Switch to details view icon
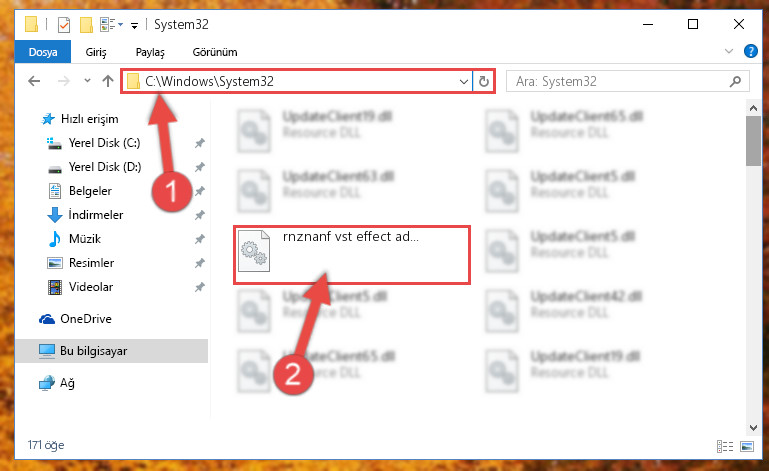Image resolution: width=769 pixels, height=471 pixels. click(x=725, y=446)
